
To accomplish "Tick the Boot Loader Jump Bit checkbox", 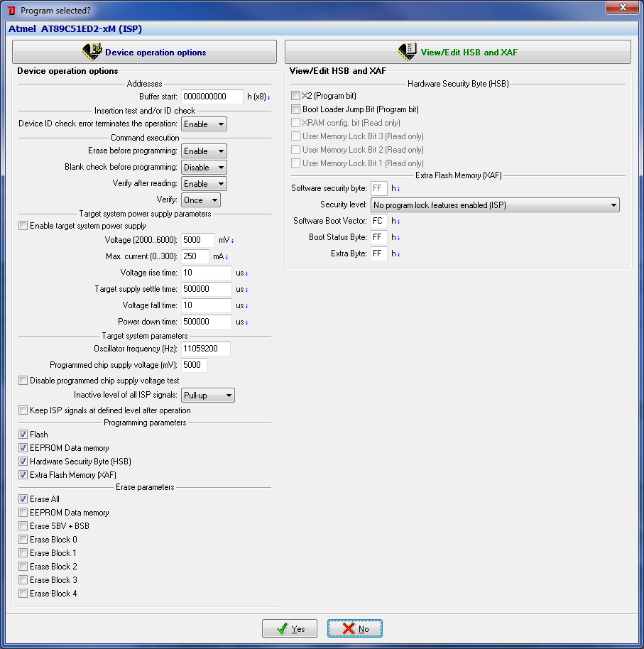I will [296, 109].
